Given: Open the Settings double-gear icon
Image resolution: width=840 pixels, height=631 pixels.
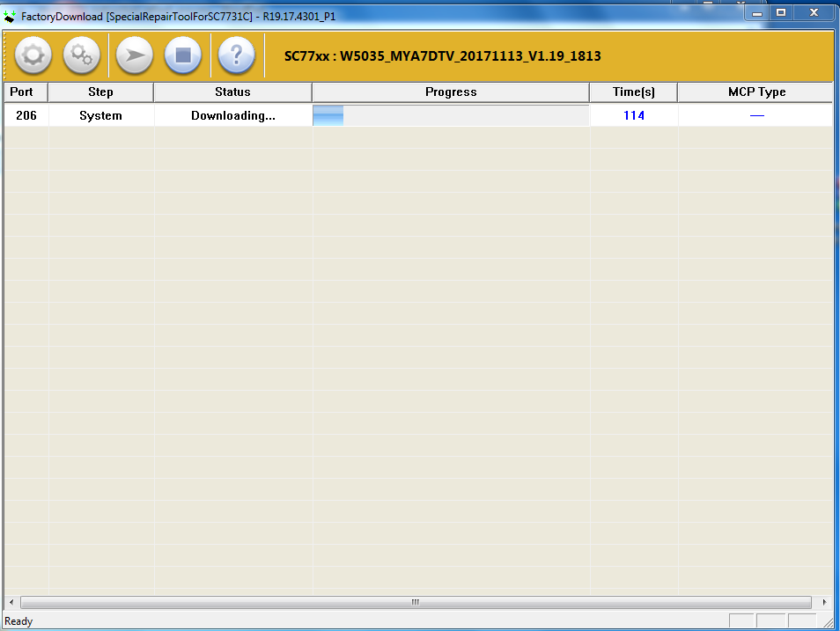Looking at the screenshot, I should click(x=81, y=55).
